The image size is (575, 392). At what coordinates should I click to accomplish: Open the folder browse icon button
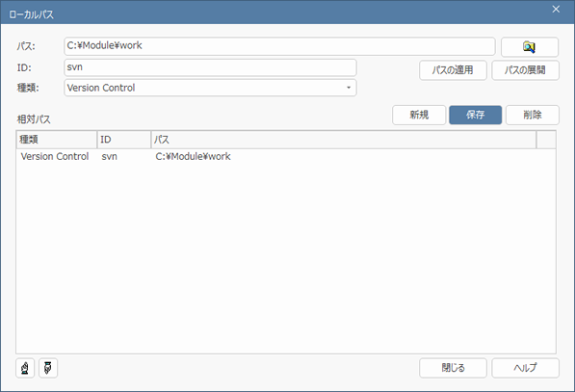[530, 47]
